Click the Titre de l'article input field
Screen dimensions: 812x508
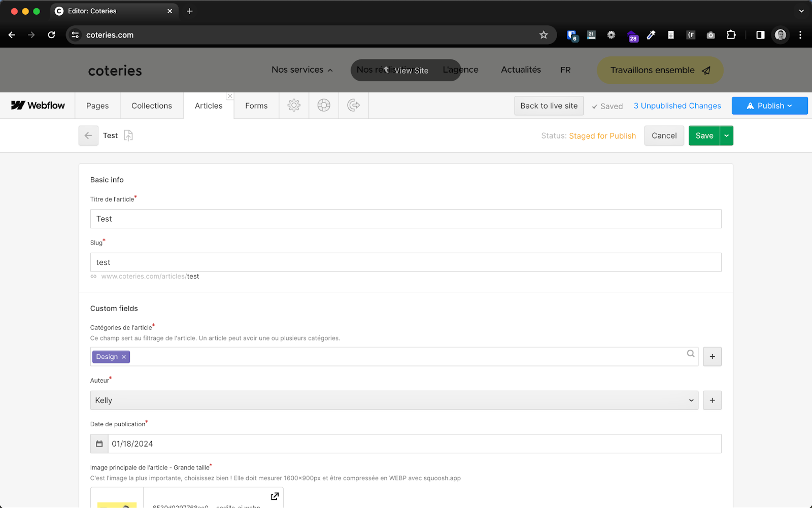(406, 219)
